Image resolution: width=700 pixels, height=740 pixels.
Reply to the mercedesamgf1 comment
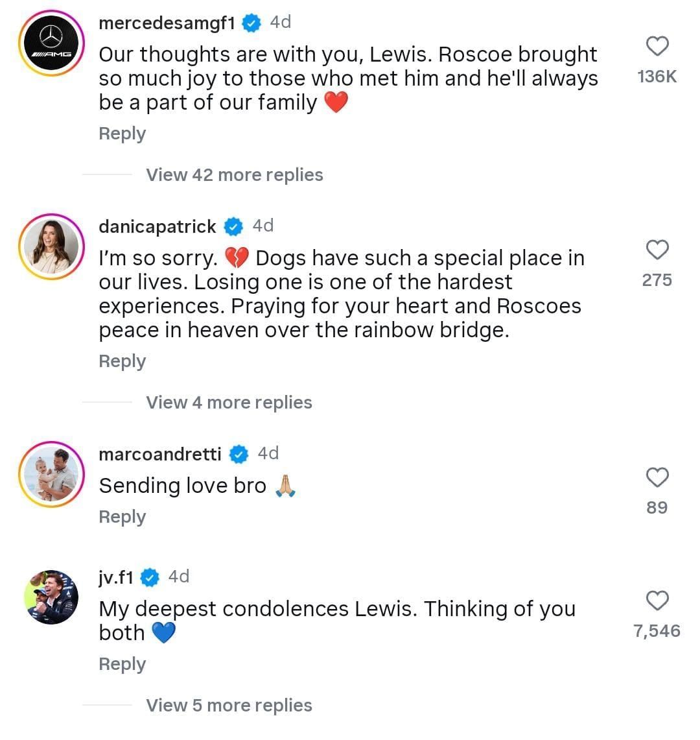122,134
